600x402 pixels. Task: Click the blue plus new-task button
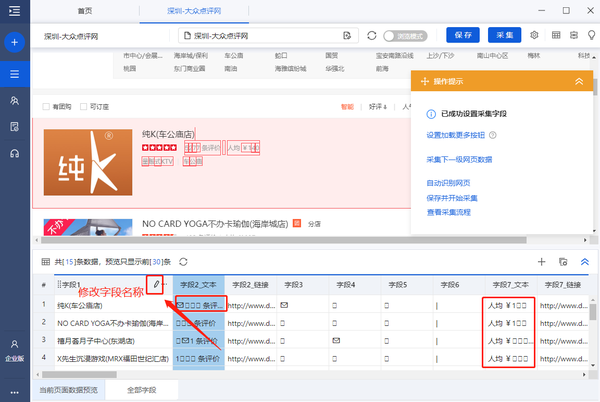[x=15, y=42]
